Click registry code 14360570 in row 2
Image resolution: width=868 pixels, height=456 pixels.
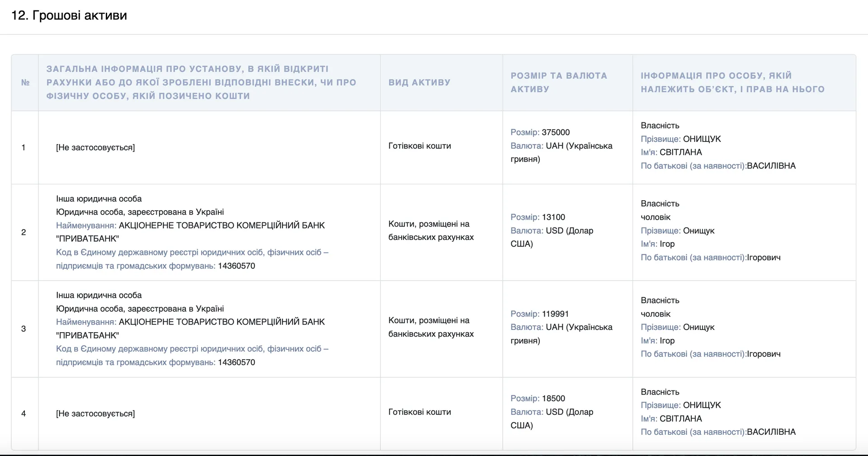(236, 266)
